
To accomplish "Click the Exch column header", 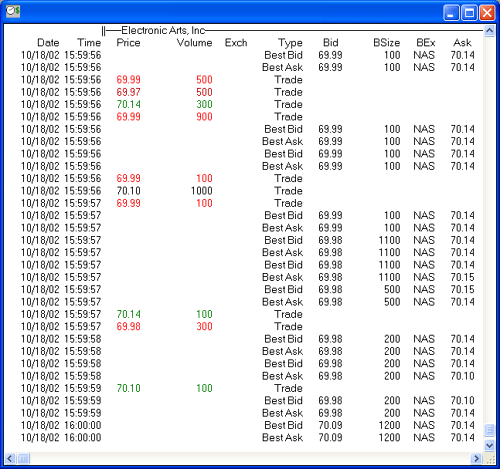I will click(x=236, y=43).
